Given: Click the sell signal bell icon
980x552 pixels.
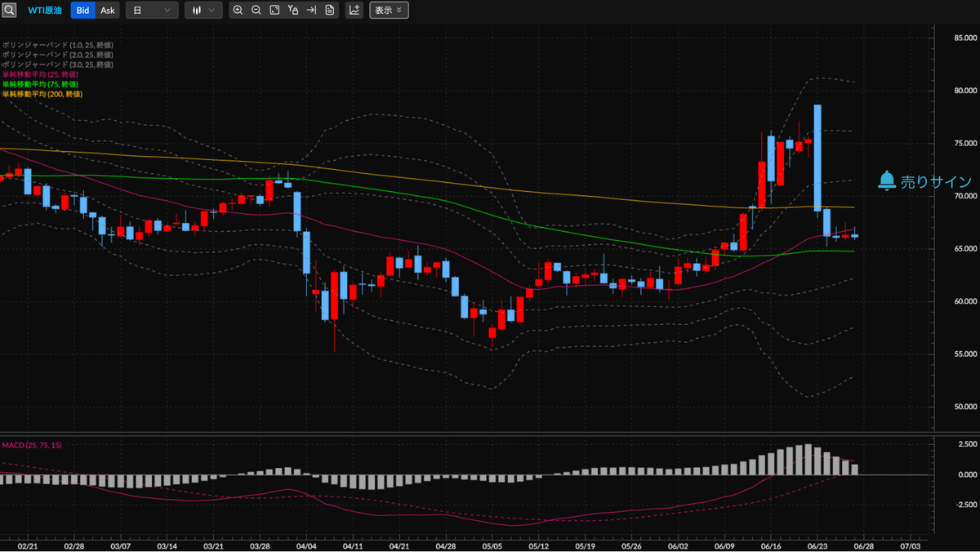Looking at the screenshot, I should pos(887,181).
